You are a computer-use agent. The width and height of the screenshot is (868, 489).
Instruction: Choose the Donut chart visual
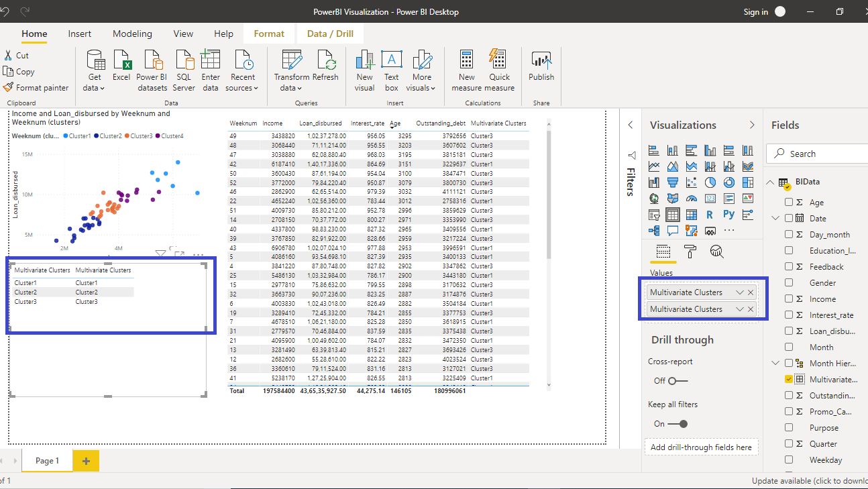729,182
